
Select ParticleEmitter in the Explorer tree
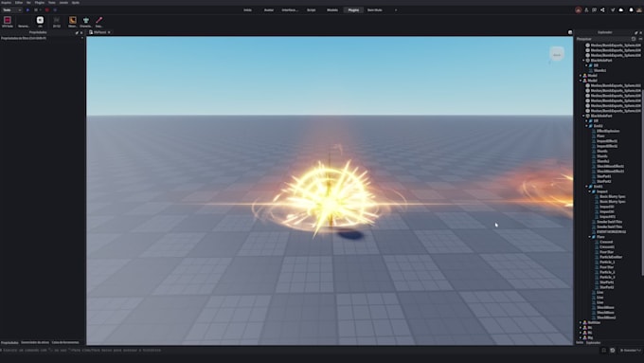point(610,257)
